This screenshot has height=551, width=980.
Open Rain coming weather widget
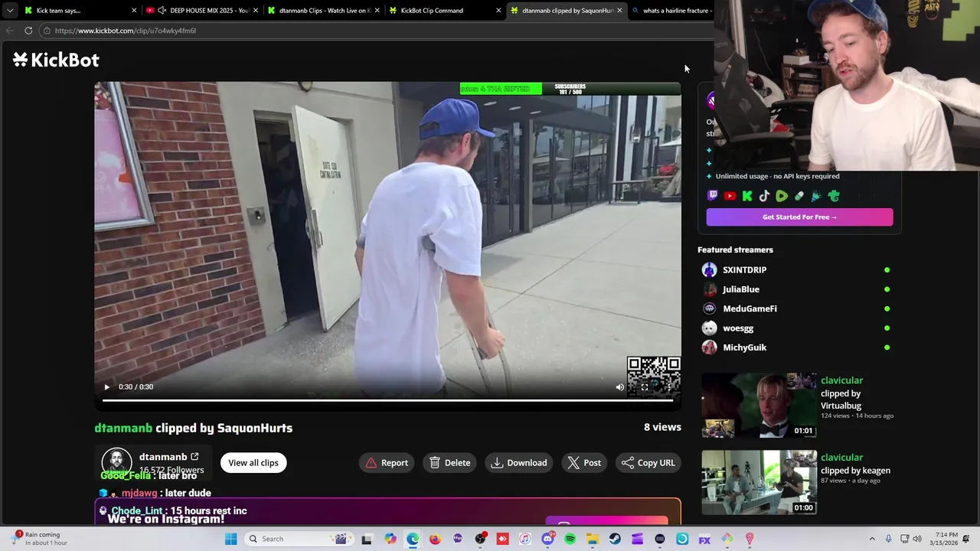[x=40, y=539]
